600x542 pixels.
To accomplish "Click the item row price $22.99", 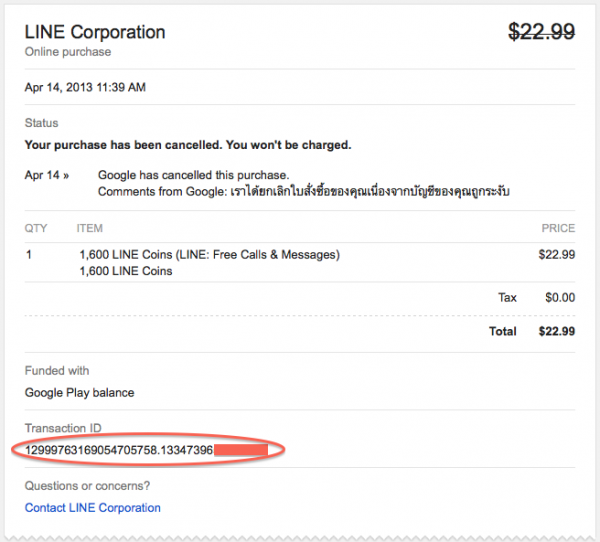I will tap(556, 255).
